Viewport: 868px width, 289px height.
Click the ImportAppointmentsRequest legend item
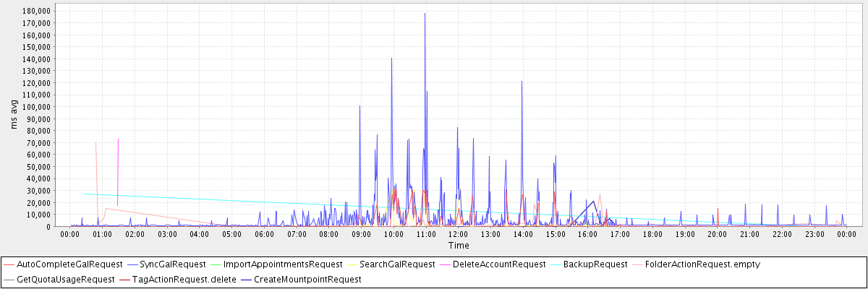tap(283, 264)
